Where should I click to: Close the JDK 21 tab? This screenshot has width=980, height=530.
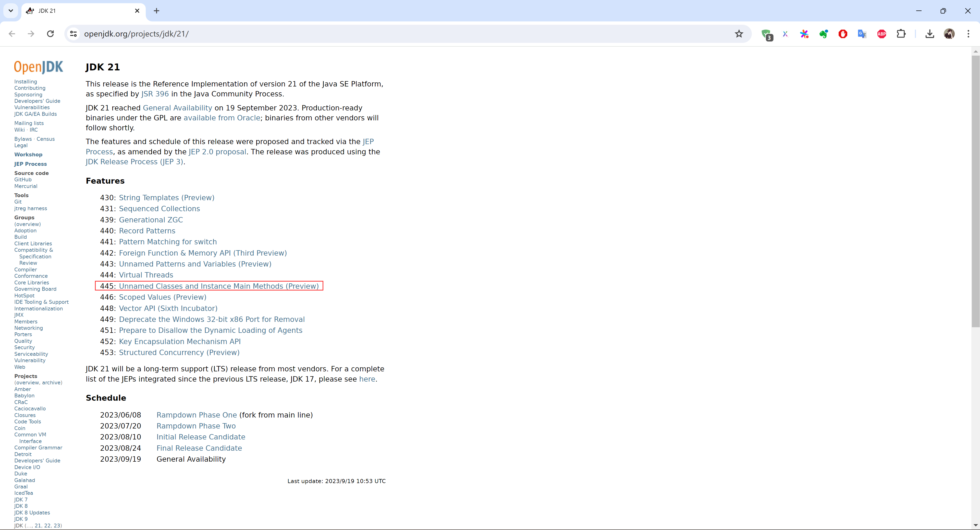pos(137,11)
